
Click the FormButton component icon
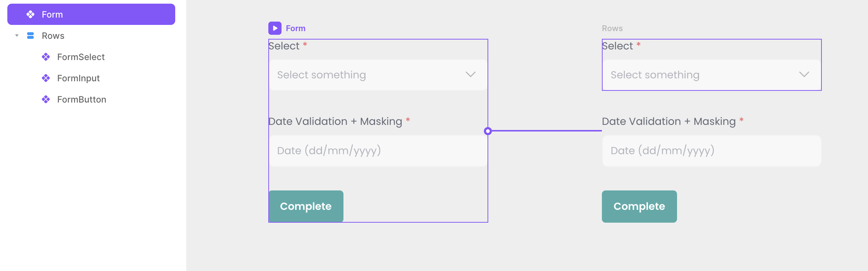tap(46, 99)
